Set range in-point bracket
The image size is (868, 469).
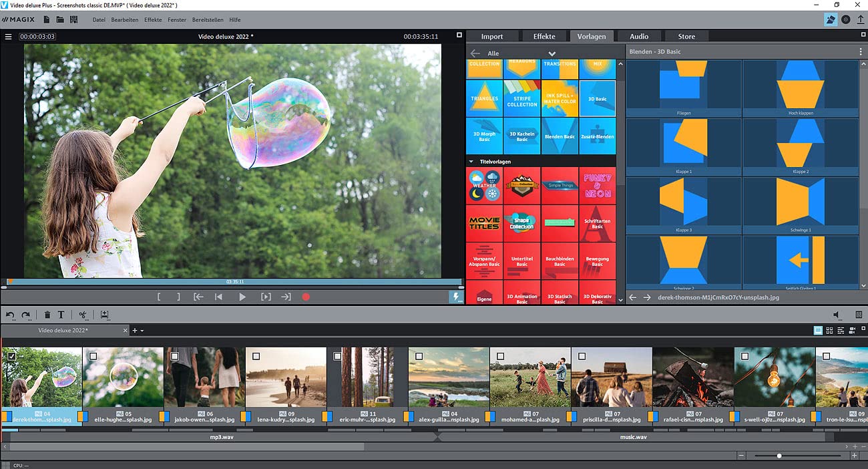[159, 297]
